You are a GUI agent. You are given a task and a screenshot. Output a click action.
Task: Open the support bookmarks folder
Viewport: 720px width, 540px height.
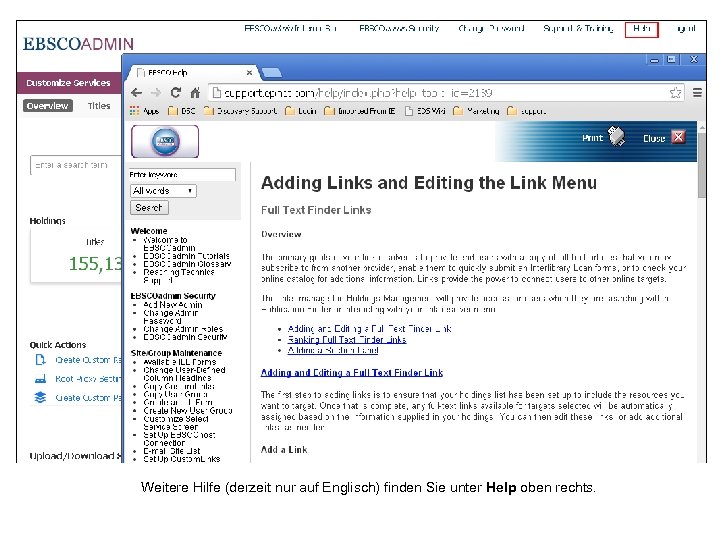[527, 111]
